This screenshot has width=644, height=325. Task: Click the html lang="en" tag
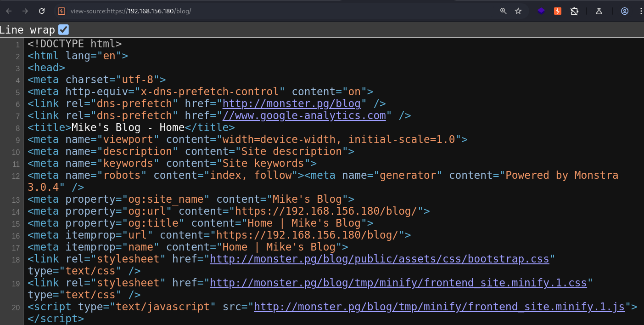coord(78,56)
